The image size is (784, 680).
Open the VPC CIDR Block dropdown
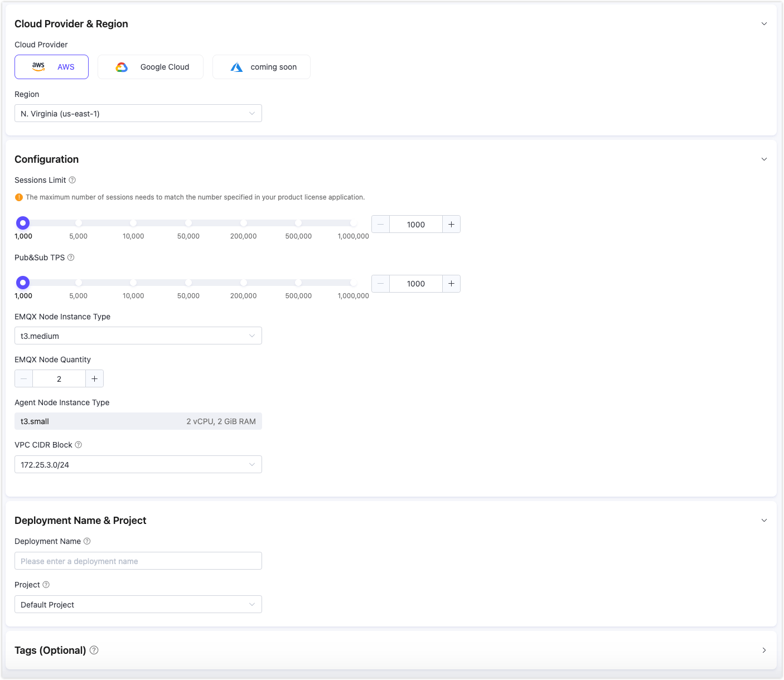coord(138,465)
